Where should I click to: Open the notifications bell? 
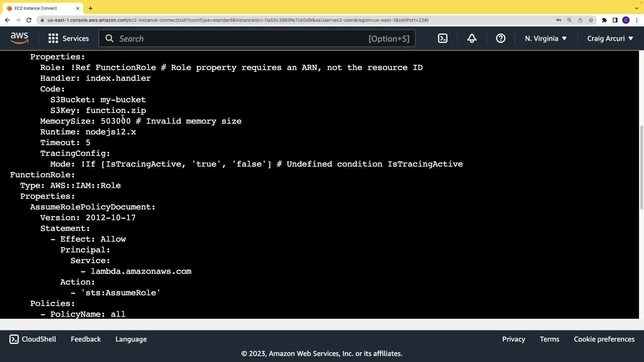[472, 38]
